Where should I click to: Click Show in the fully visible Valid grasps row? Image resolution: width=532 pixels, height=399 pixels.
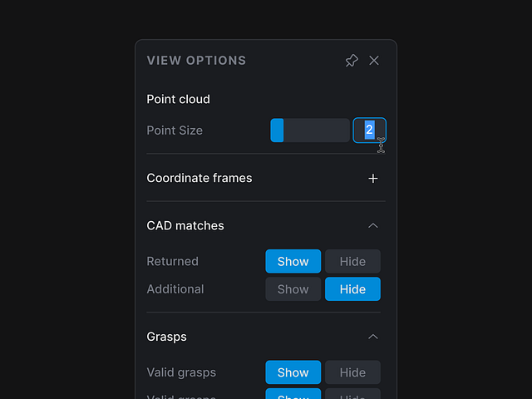[293, 372]
